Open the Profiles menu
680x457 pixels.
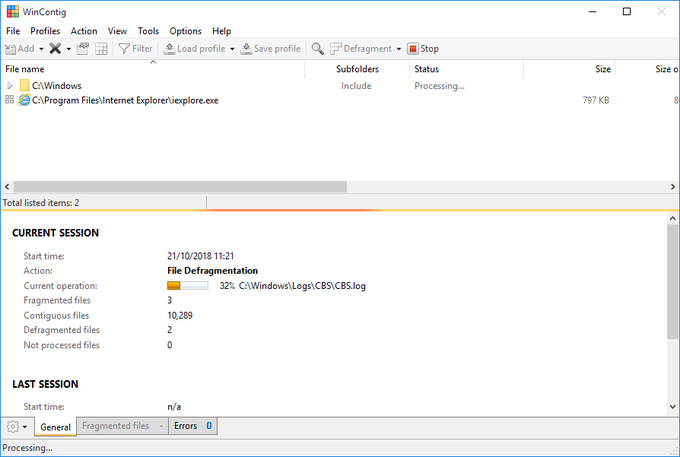tap(45, 31)
